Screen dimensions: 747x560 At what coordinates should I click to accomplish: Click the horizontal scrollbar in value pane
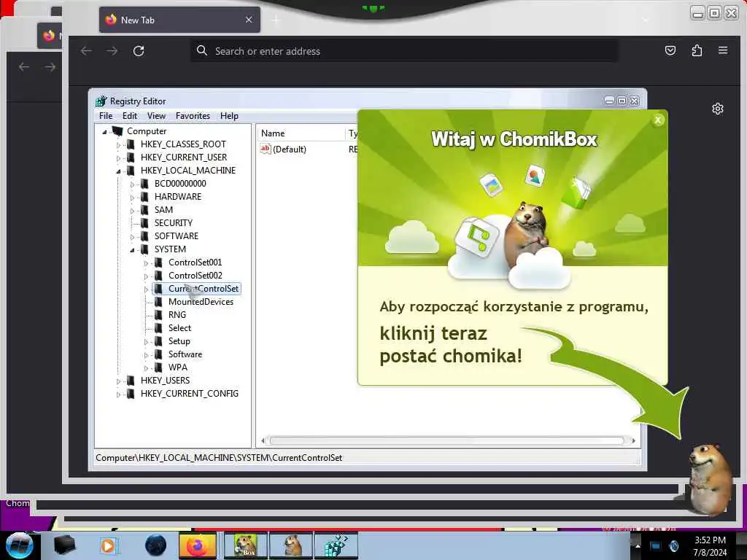447,441
